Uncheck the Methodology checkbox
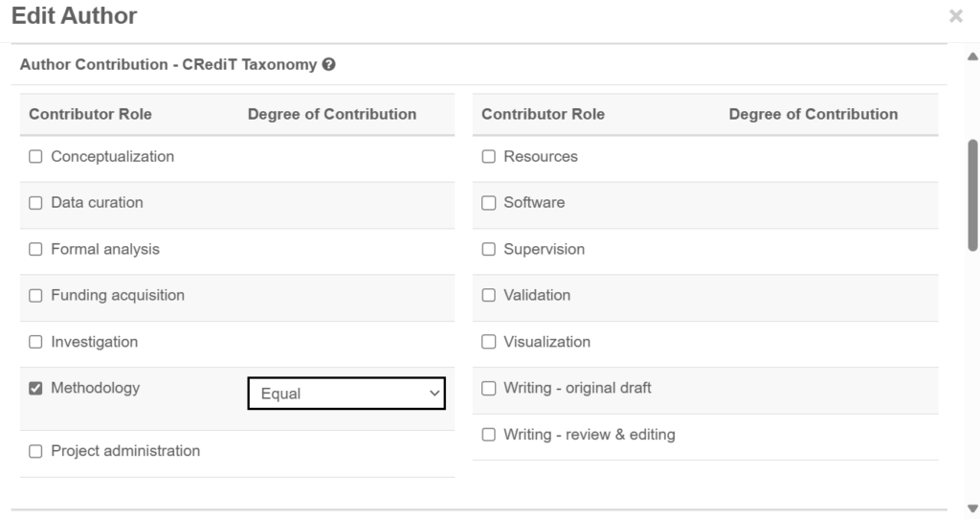This screenshot has width=980, height=519. click(35, 389)
